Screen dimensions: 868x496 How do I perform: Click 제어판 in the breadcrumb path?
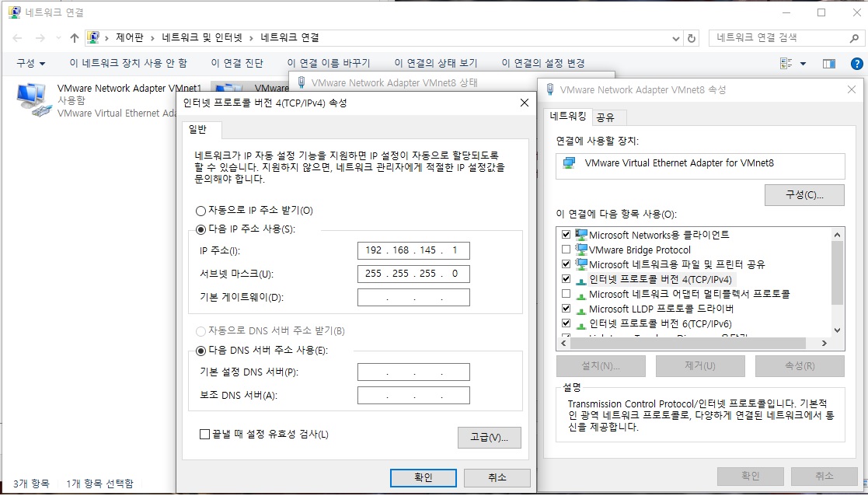tap(130, 38)
